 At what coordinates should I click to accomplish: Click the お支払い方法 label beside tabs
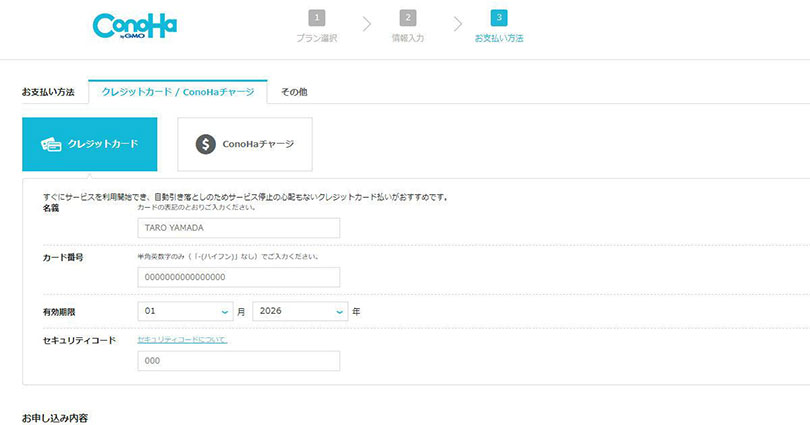click(x=48, y=92)
